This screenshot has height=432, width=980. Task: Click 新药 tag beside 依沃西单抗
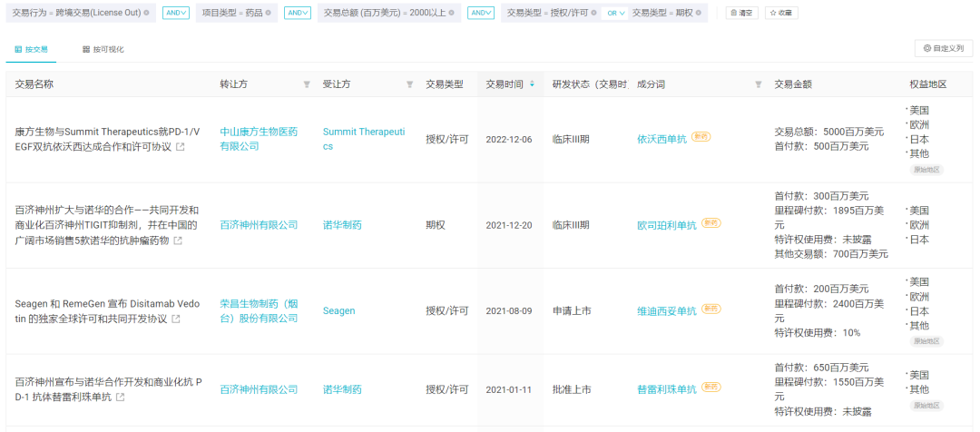[x=701, y=137]
